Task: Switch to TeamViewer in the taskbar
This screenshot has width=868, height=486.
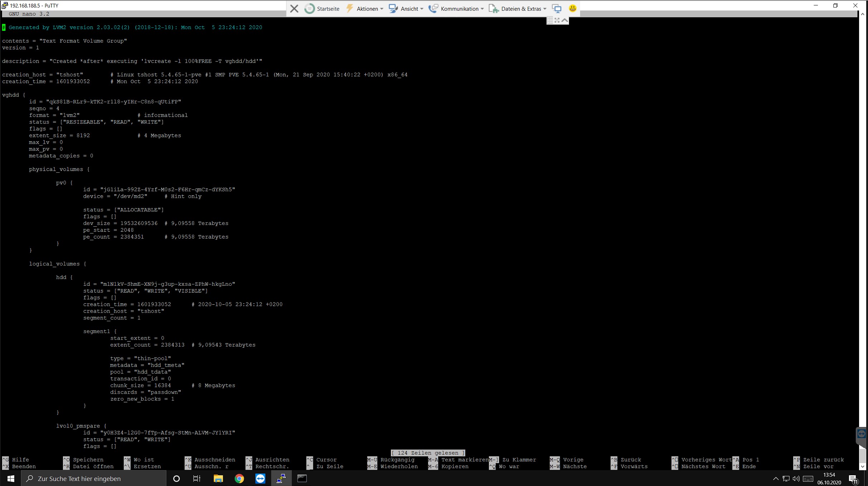Action: coord(260,478)
